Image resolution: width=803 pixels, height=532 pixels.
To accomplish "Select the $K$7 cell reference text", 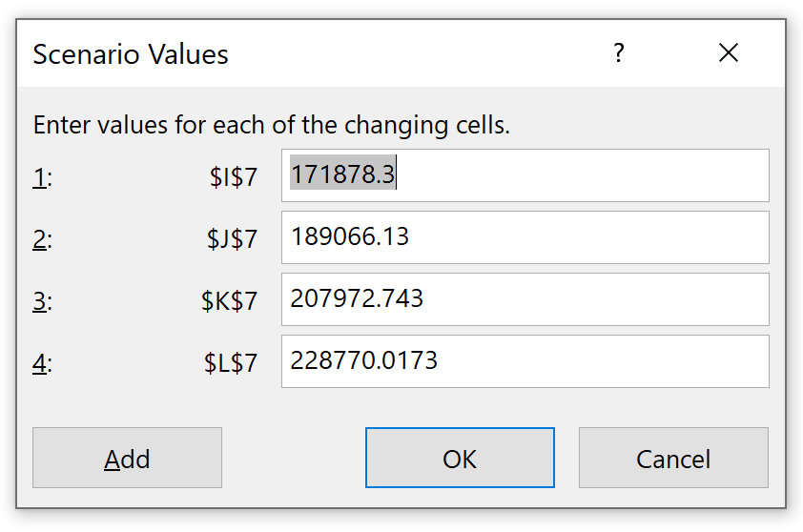I will tap(230, 301).
